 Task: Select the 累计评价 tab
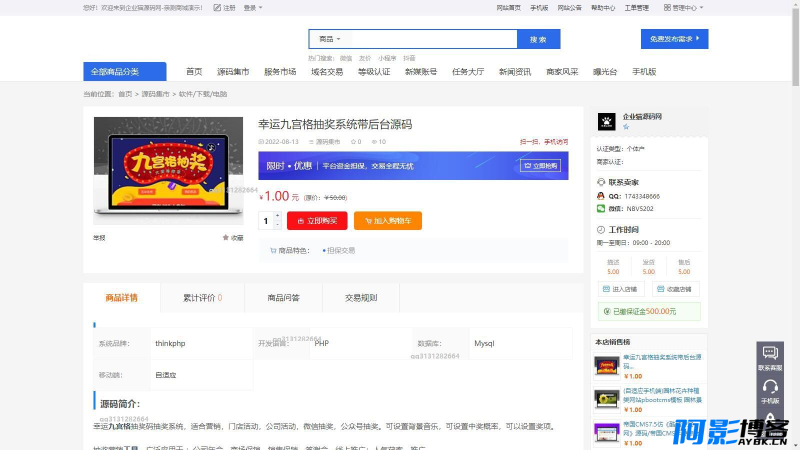point(203,297)
